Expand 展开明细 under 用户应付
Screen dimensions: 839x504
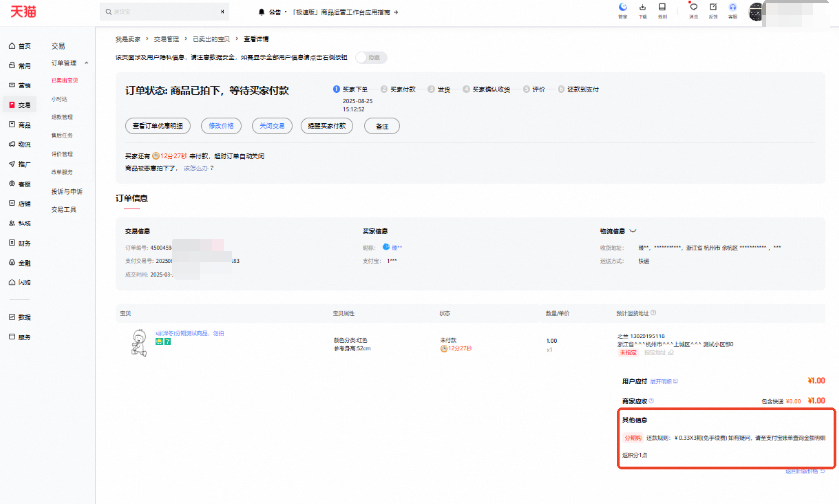(x=664, y=381)
